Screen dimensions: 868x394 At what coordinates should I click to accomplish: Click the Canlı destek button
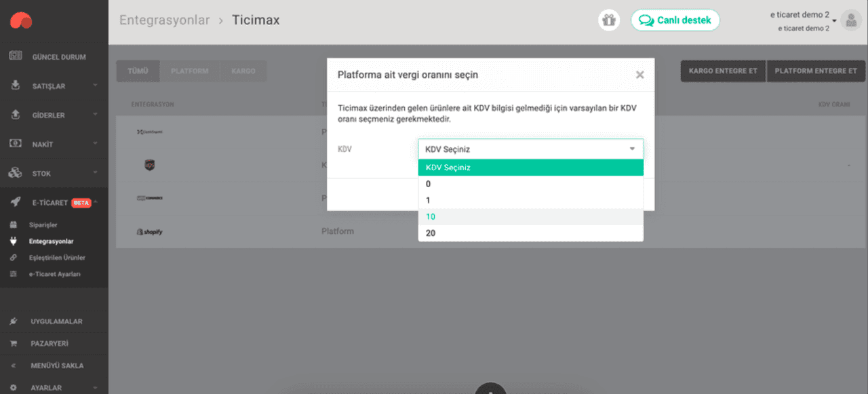click(675, 20)
